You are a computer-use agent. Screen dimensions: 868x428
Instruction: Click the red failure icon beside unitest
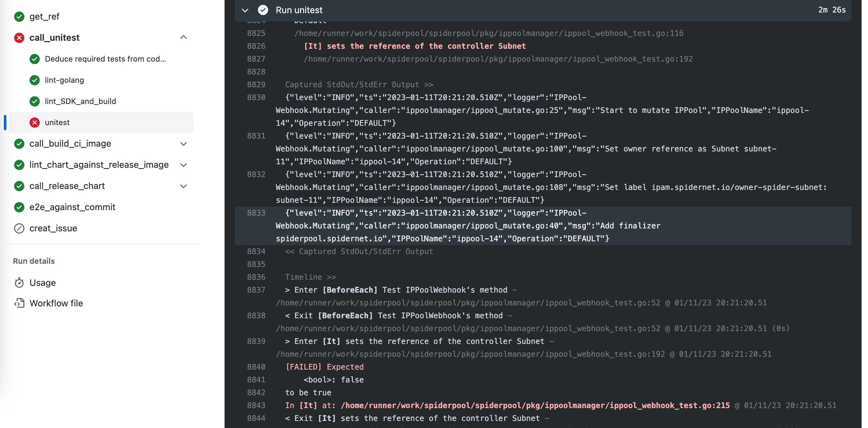click(x=35, y=122)
